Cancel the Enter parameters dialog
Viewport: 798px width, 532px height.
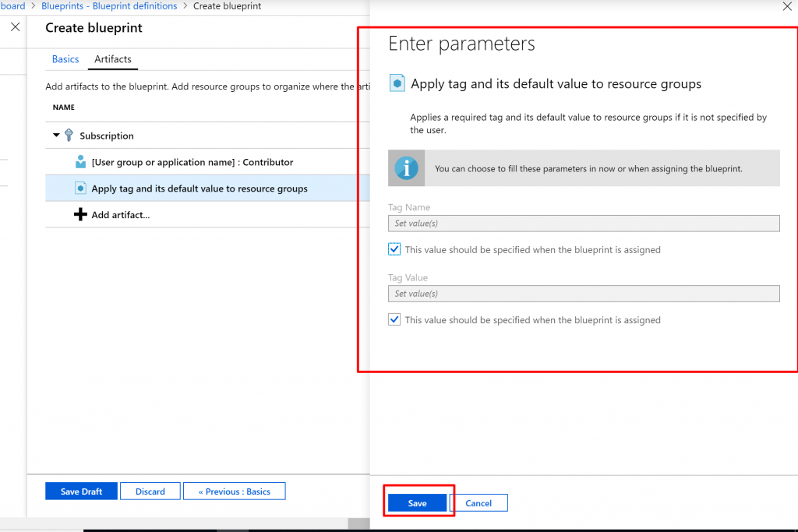click(478, 503)
